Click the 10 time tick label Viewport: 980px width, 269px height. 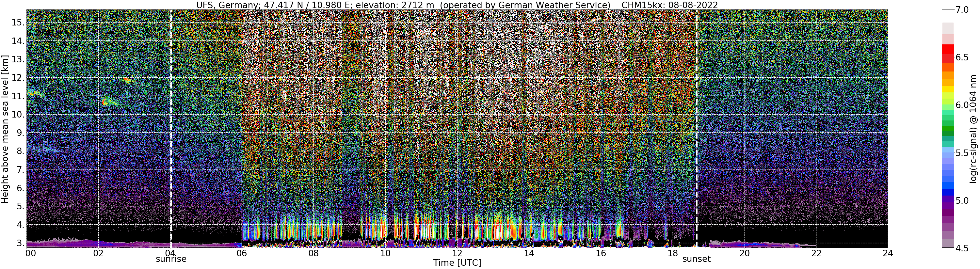(385, 253)
